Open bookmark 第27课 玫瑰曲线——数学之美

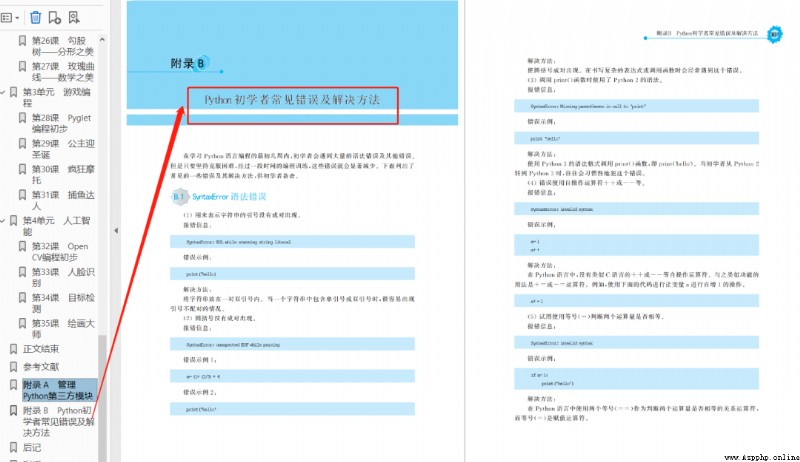tap(63, 71)
